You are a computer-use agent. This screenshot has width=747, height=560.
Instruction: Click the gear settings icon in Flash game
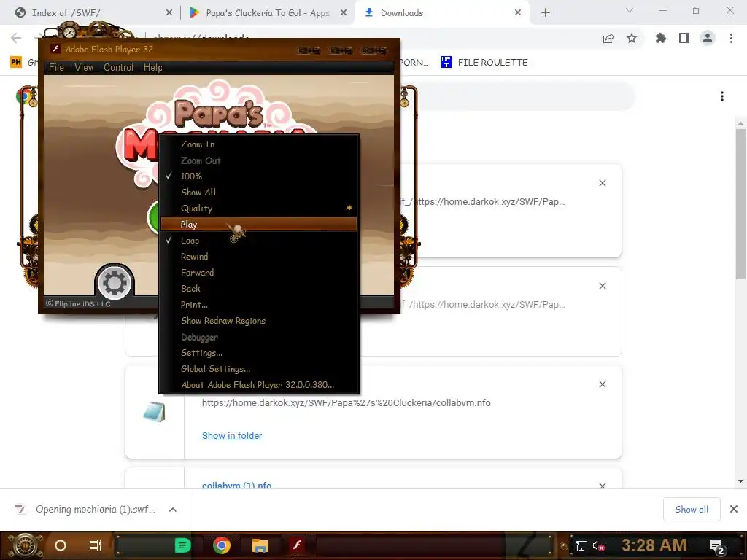[115, 282]
